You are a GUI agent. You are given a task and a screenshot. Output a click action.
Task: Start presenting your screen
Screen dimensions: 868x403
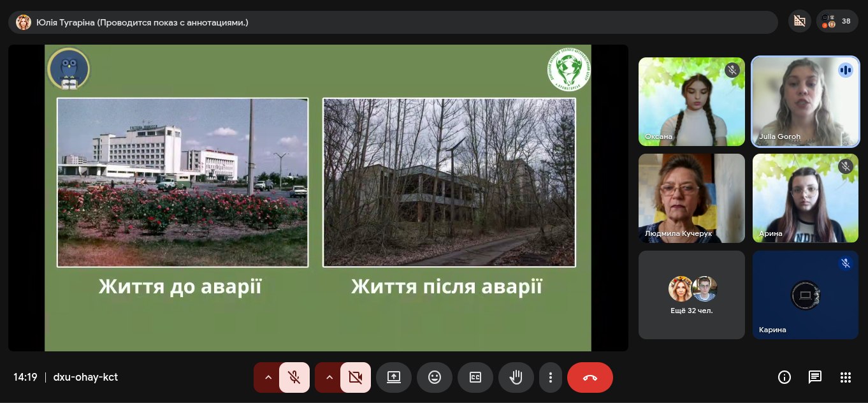(394, 377)
